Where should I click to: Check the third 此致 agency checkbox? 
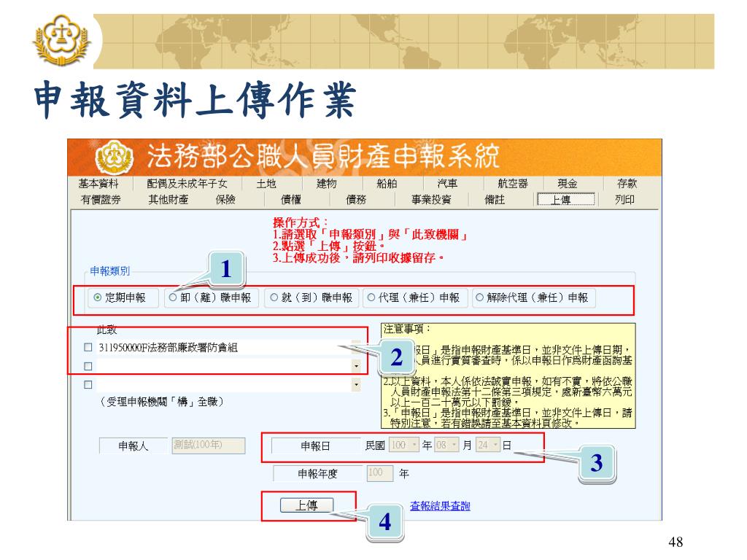(88, 384)
